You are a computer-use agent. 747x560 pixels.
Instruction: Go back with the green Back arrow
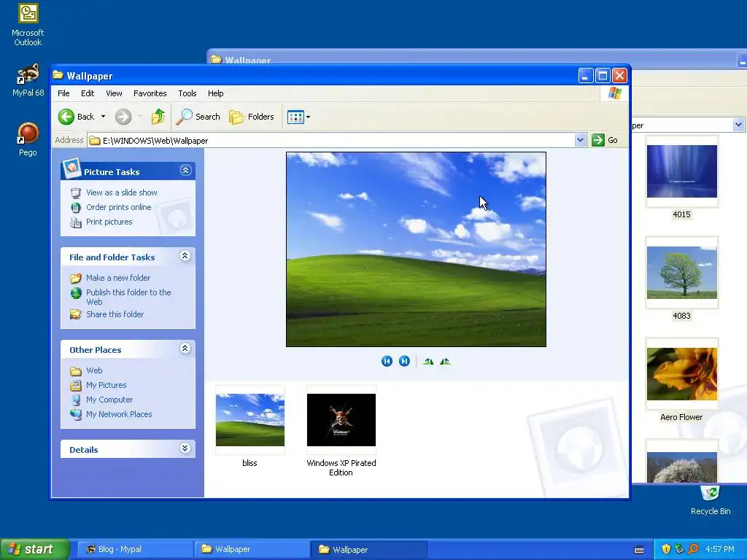(76, 117)
